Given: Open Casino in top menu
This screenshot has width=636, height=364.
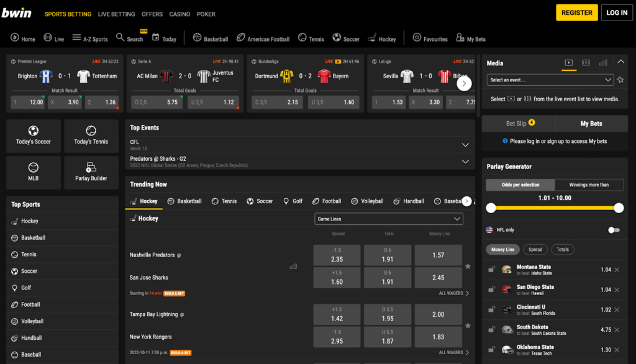Looking at the screenshot, I should click(x=179, y=14).
